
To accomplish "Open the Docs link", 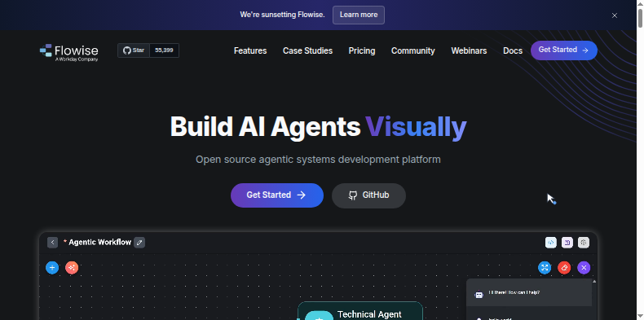I will coord(513,50).
